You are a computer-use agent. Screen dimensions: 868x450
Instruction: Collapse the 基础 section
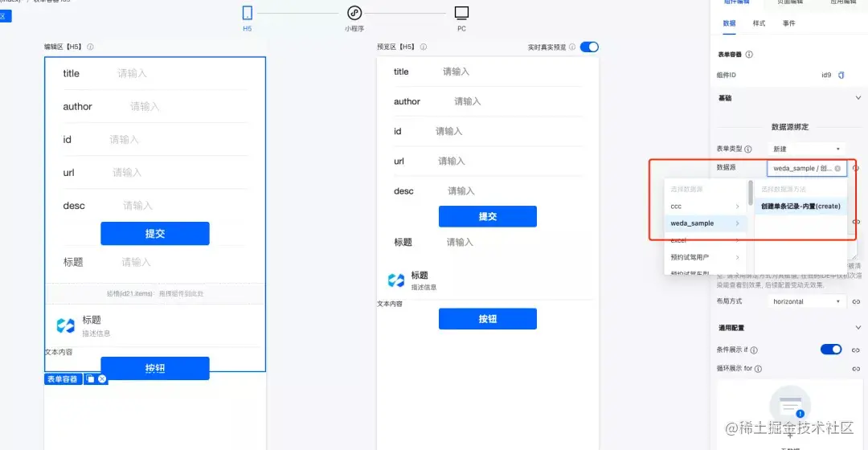pyautogui.click(x=858, y=98)
